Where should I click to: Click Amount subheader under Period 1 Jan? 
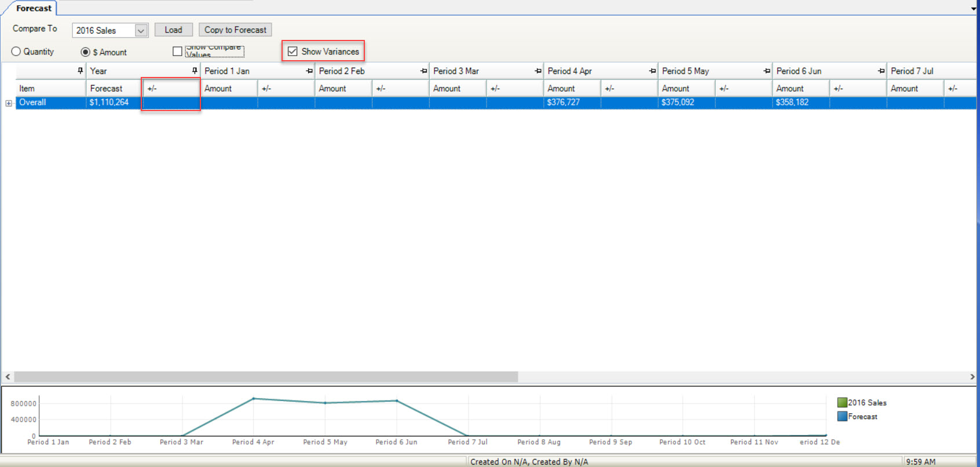pyautogui.click(x=229, y=89)
